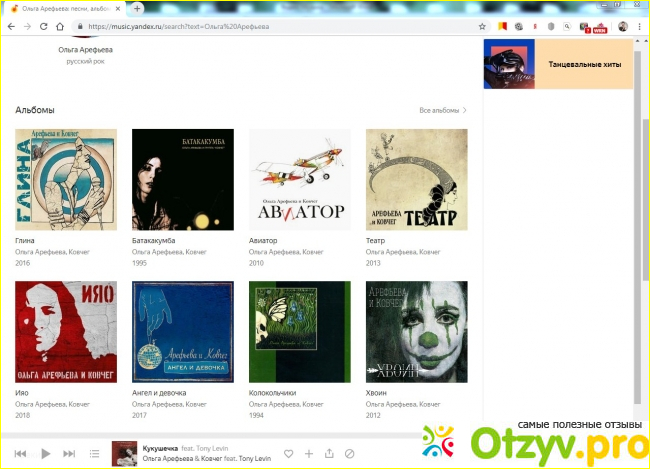Open the user profile avatar in the toolbar

click(x=623, y=27)
